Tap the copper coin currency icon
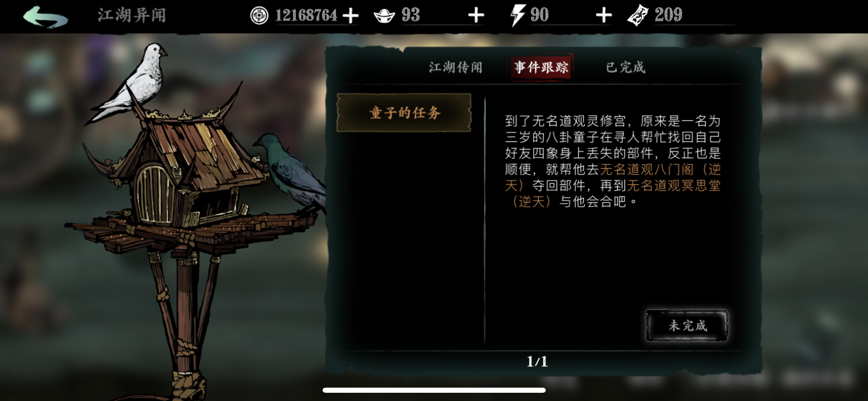The width and height of the screenshot is (868, 401). pos(259,16)
